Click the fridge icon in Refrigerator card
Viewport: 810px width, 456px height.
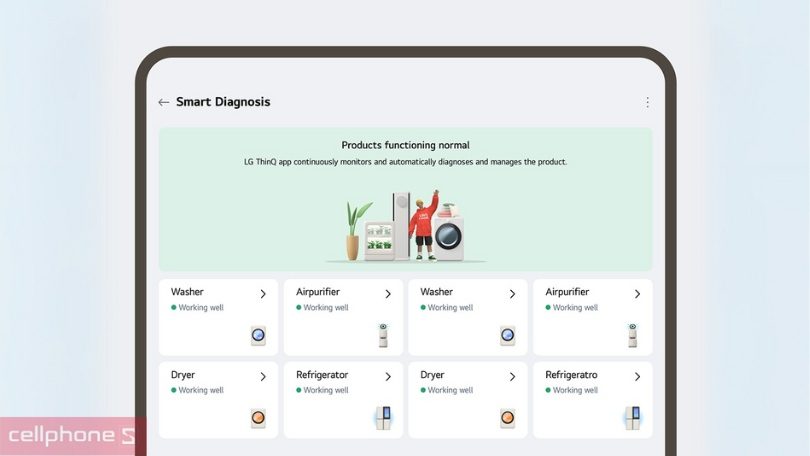383,418
